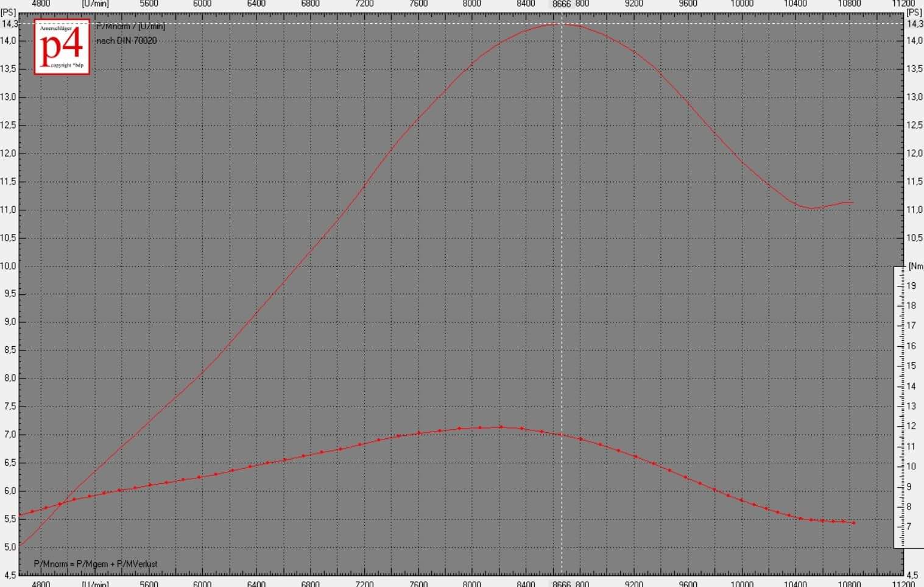Image resolution: width=924 pixels, height=587 pixels.
Task: Click the [Nm] unit label on torque scale
Action: (915, 266)
